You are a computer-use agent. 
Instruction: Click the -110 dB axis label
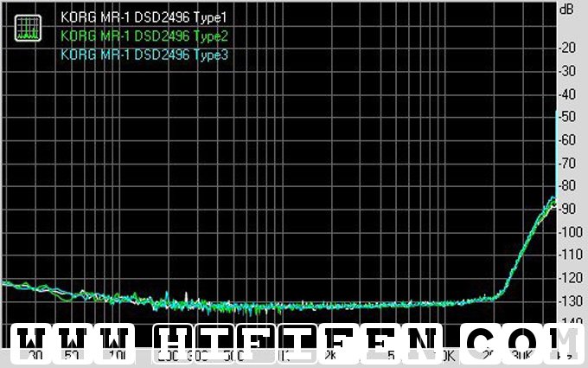571,255
